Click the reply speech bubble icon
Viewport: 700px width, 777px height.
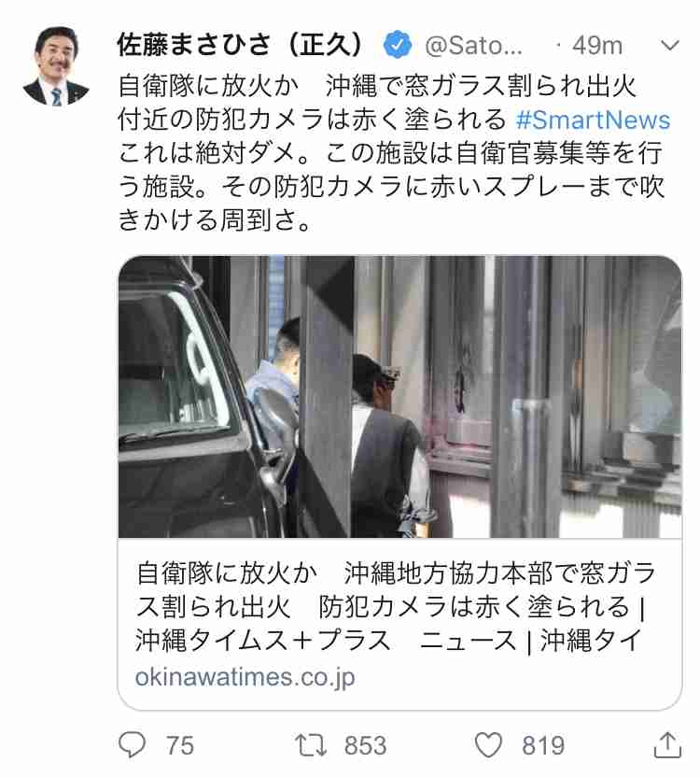(x=132, y=745)
